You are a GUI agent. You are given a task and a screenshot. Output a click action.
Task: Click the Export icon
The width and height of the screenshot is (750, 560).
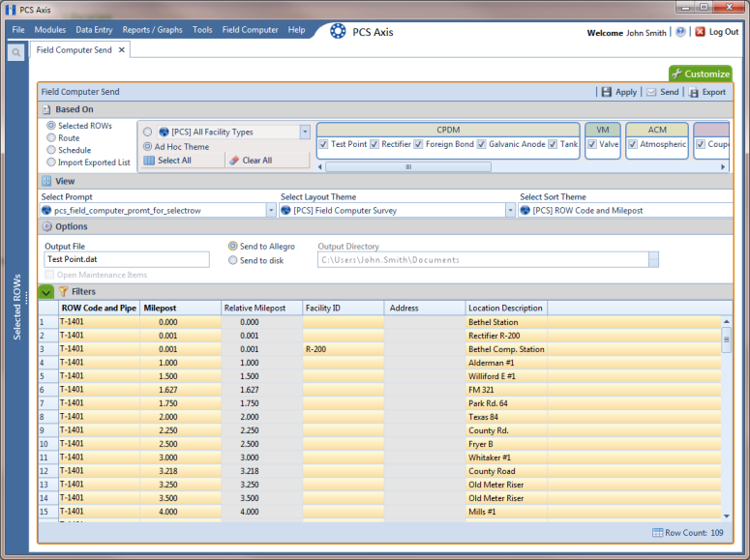pos(694,92)
